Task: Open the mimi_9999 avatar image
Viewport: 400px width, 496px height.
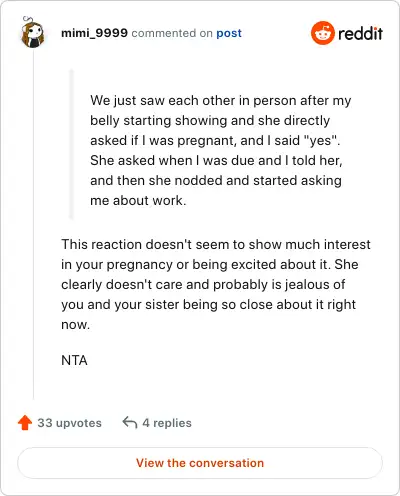Action: point(32,32)
